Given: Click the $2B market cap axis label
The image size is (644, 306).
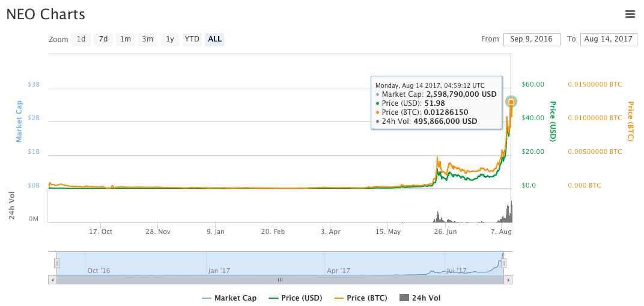Looking at the screenshot, I should 33,118.
